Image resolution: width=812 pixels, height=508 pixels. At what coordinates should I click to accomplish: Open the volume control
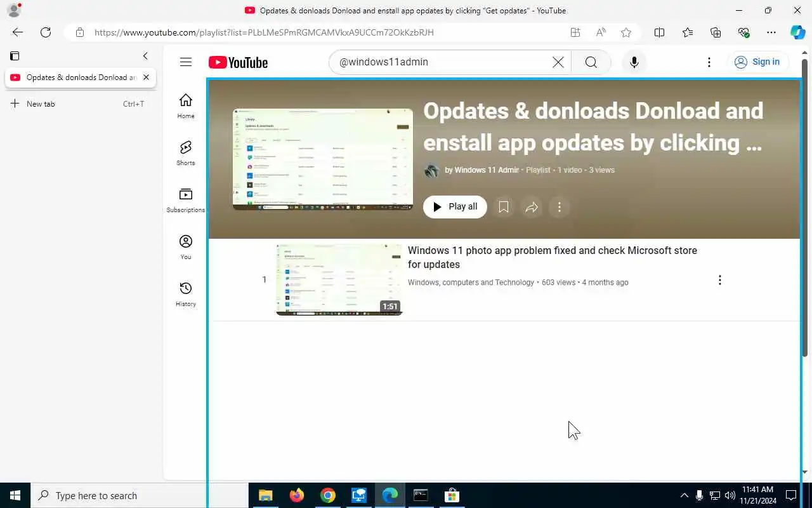pyautogui.click(x=730, y=495)
